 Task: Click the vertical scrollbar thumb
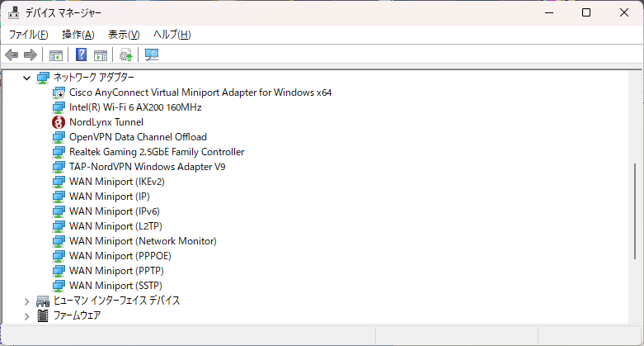634,215
